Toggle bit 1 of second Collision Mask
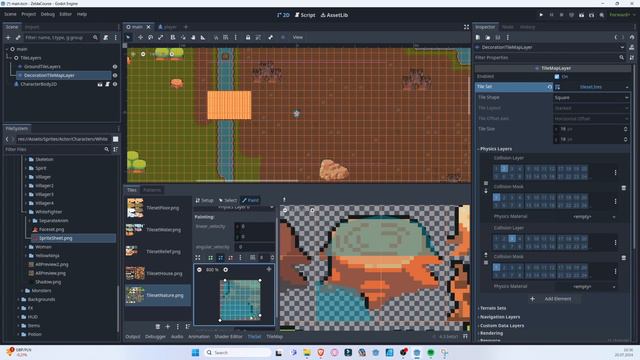Viewport: 640px width, 360px height. [496, 267]
